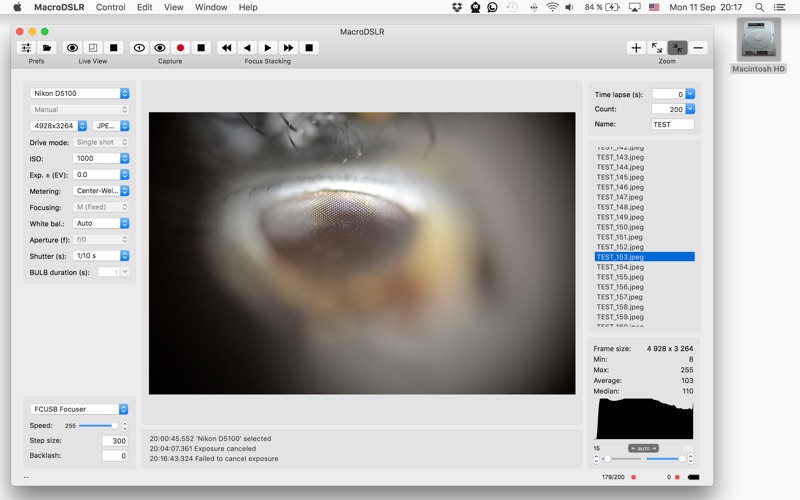Click the auto histogram range button
800x500 pixels.
click(x=643, y=448)
